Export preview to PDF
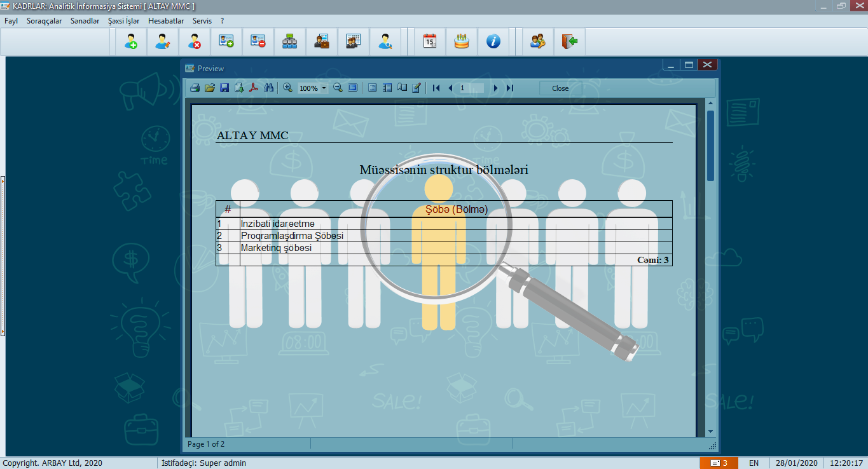Viewport: 868px width, 469px height. 253,88
